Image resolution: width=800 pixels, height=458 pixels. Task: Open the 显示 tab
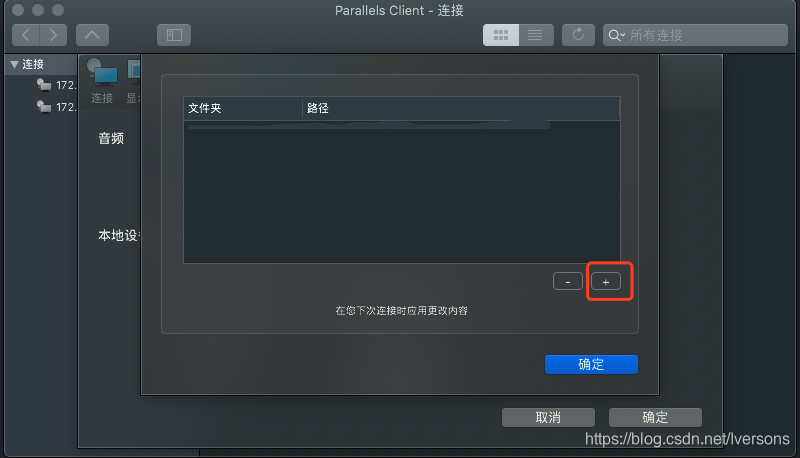point(133,82)
